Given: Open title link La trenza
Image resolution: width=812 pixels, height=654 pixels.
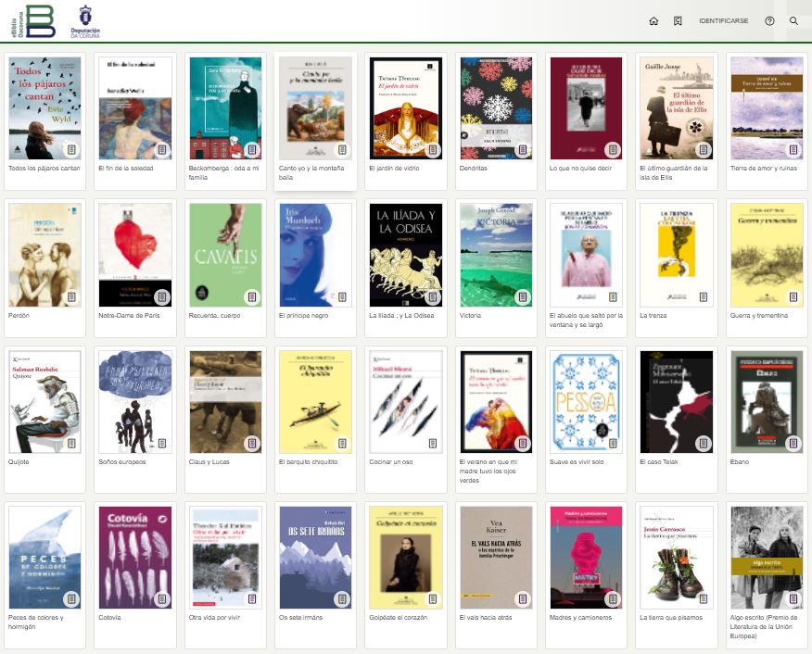Looking at the screenshot, I should (653, 315).
